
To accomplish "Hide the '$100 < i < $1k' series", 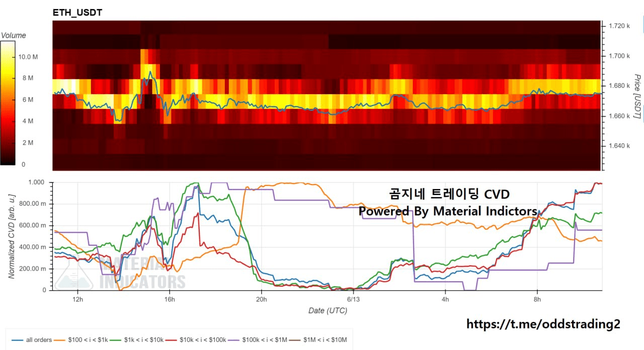I will tap(89, 340).
